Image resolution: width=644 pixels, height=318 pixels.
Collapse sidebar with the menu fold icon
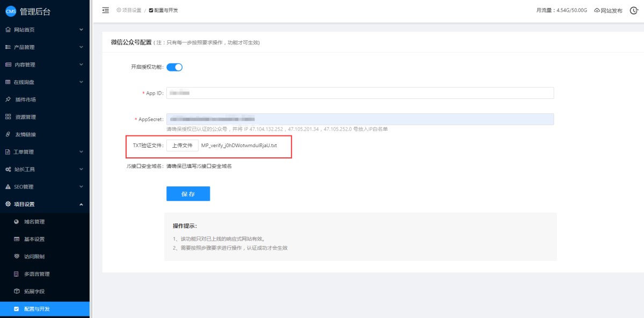105,10
